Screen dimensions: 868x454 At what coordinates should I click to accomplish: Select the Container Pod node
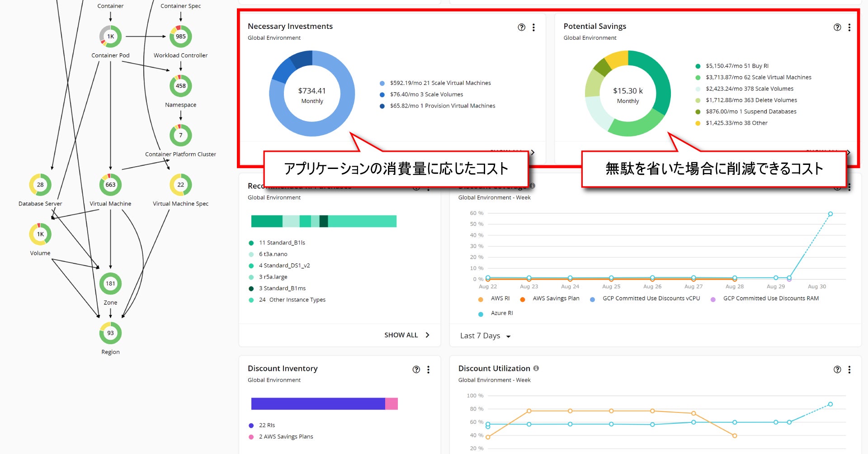pyautogui.click(x=110, y=37)
